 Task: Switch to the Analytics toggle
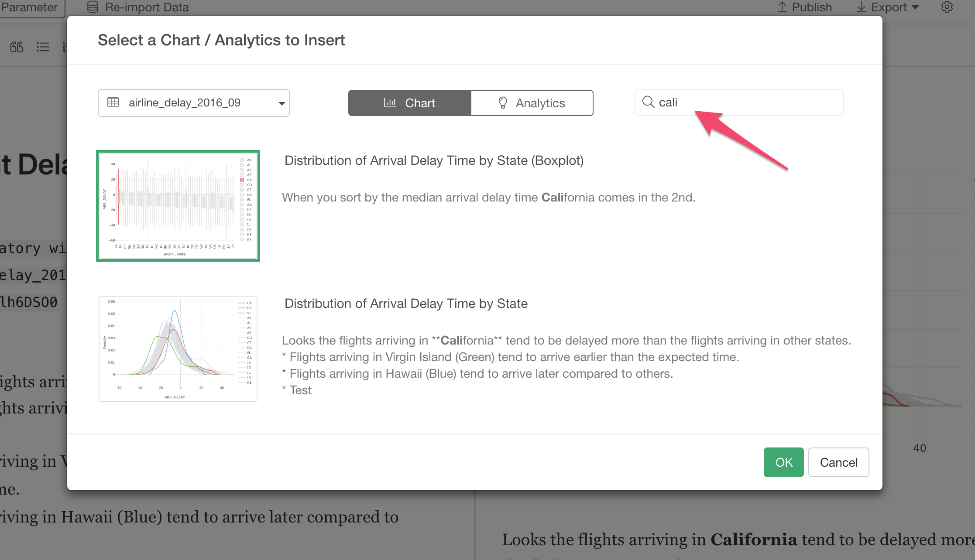pos(532,103)
